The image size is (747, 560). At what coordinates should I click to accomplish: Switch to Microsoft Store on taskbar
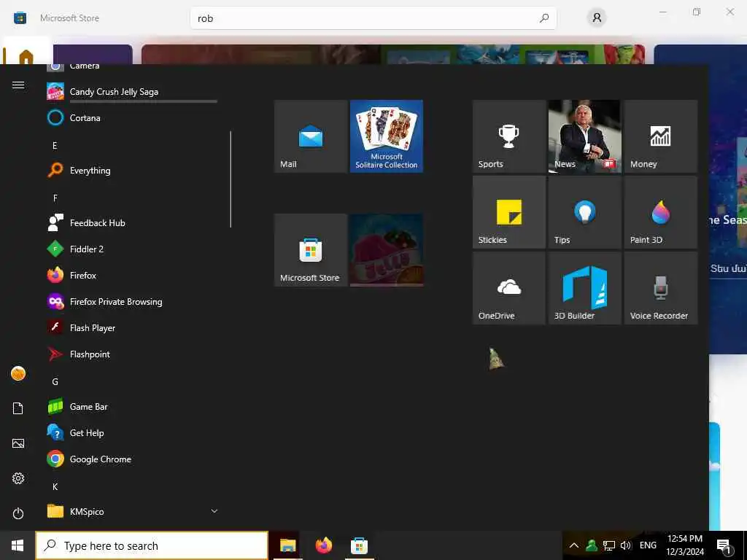359,545
